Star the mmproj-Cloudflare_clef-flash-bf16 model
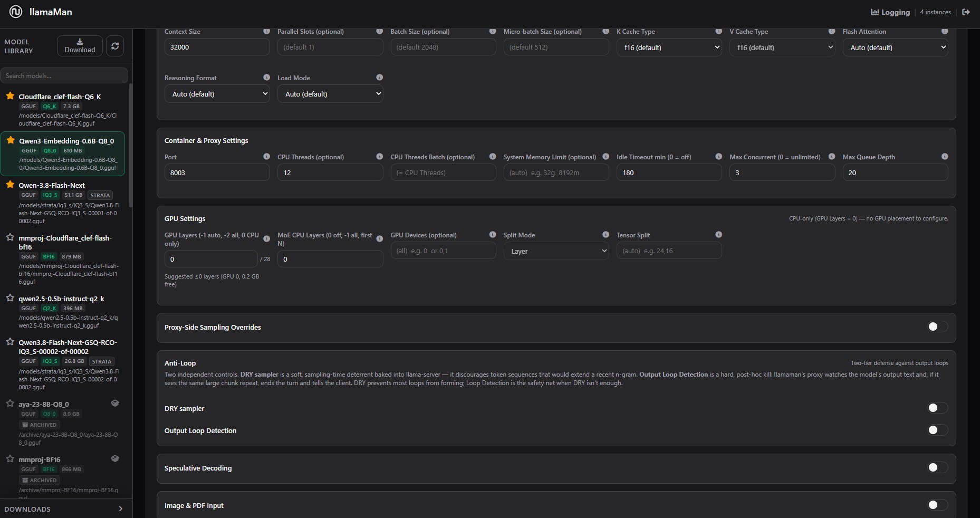Screen dimensions: 980x518 (10, 237)
